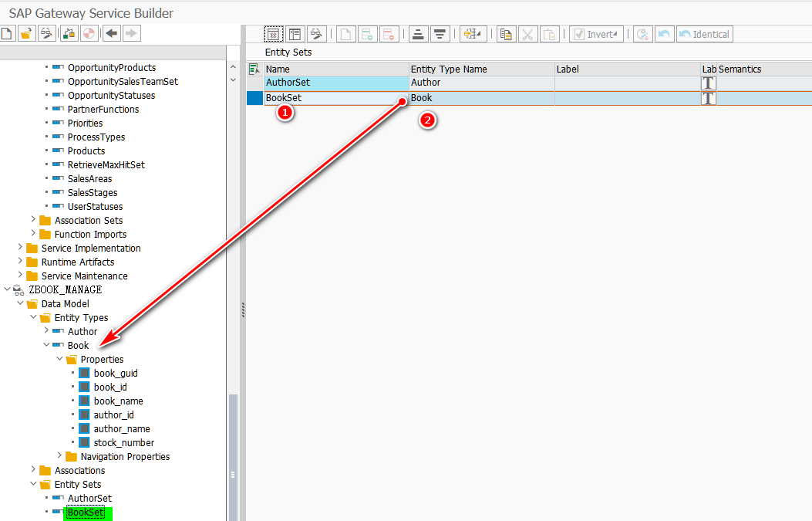Image resolution: width=812 pixels, height=521 pixels.
Task: Click the glasses display/change icon in grid toolbar
Action: pyautogui.click(x=316, y=35)
